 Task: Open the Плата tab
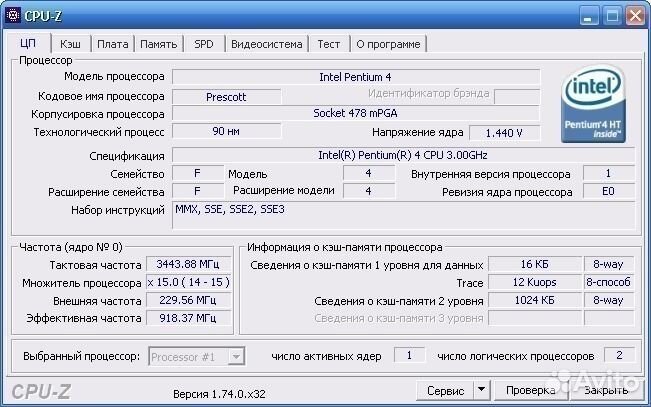(113, 44)
